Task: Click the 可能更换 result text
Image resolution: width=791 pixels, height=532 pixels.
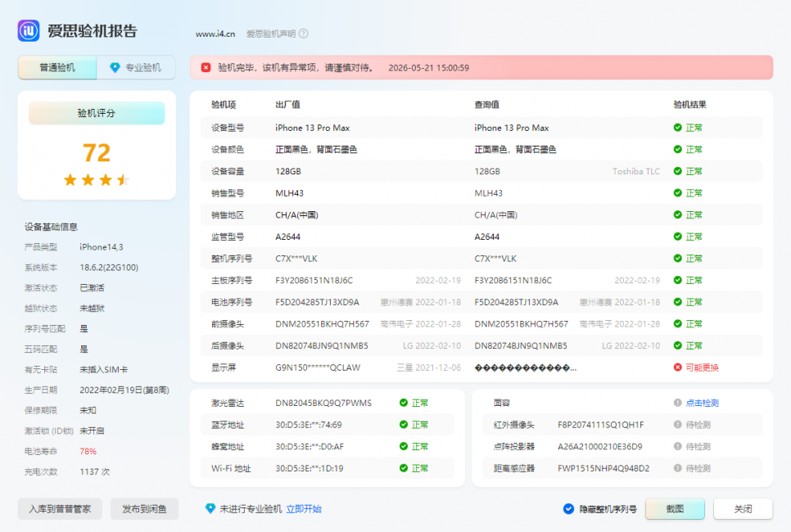Action: [703, 367]
